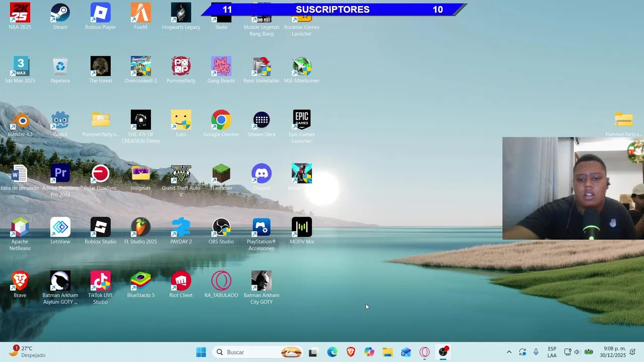Image resolution: width=644 pixels, height=362 pixels.
Task: Open the PummelParty game shortcut
Action: 181,66
